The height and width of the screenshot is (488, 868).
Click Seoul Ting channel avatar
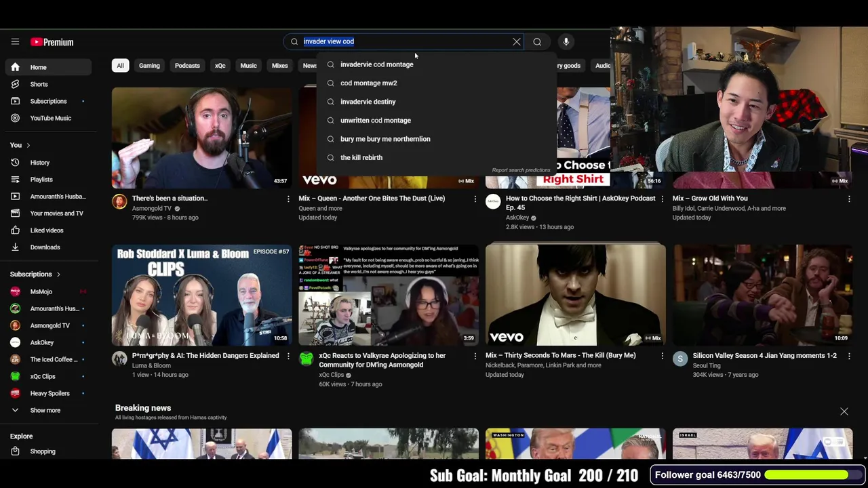680,359
